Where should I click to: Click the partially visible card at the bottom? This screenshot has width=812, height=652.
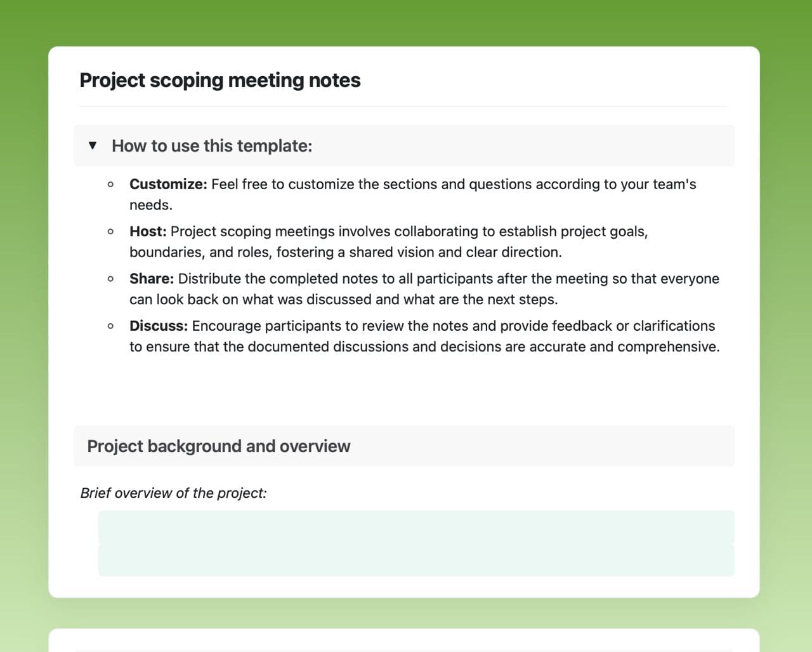coord(404,640)
